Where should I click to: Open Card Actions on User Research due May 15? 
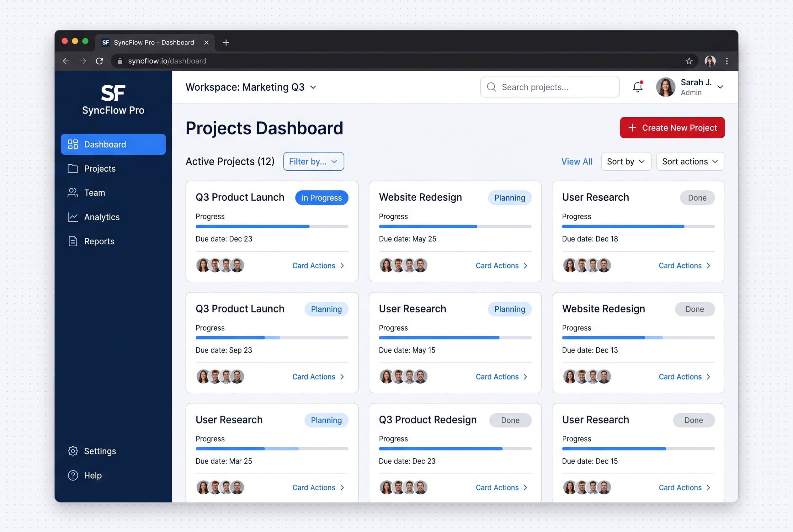(x=502, y=377)
